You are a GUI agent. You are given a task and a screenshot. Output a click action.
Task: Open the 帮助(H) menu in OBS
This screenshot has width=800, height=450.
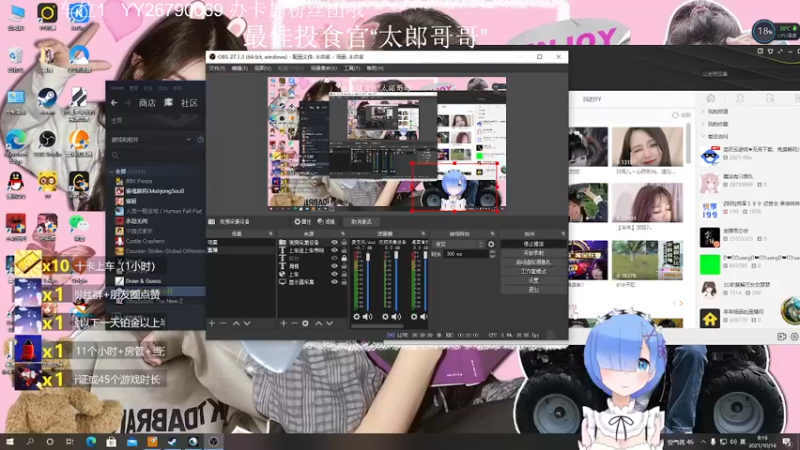click(374, 68)
